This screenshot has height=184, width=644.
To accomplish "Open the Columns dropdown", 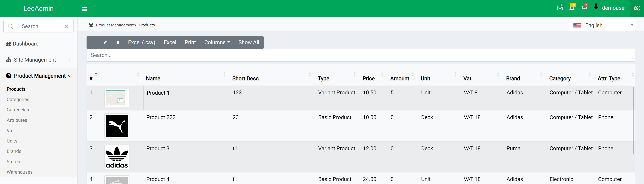I will tap(217, 42).
